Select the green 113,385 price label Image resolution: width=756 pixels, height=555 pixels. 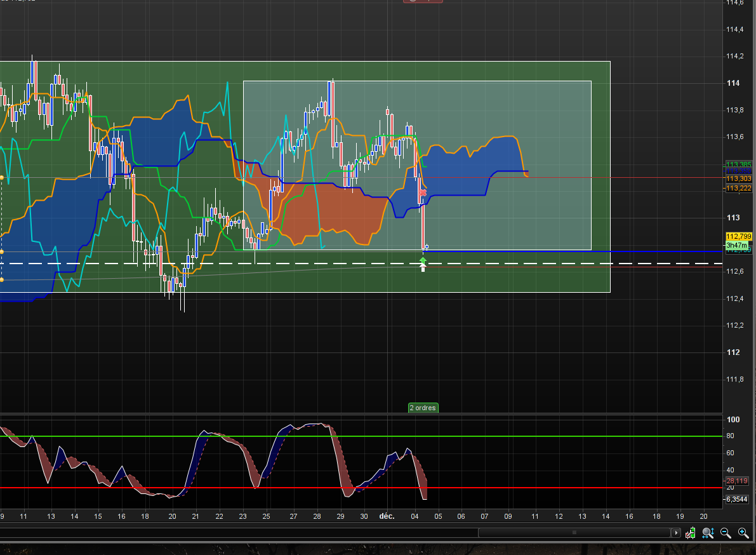click(739, 164)
